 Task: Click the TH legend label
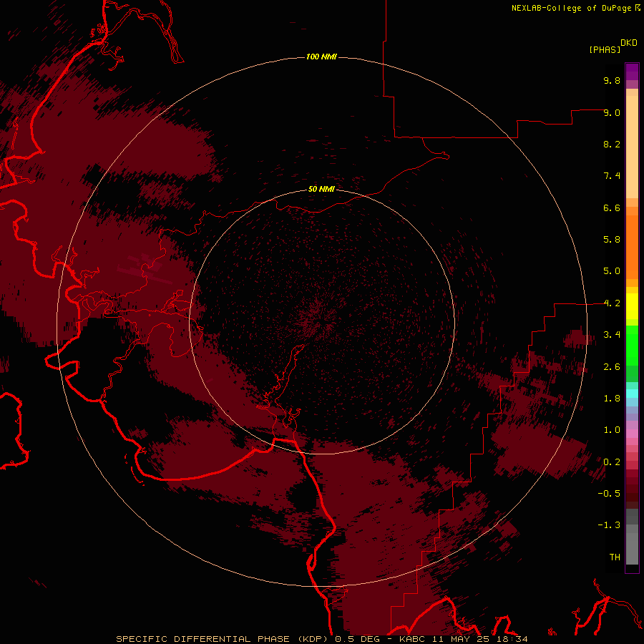click(615, 557)
